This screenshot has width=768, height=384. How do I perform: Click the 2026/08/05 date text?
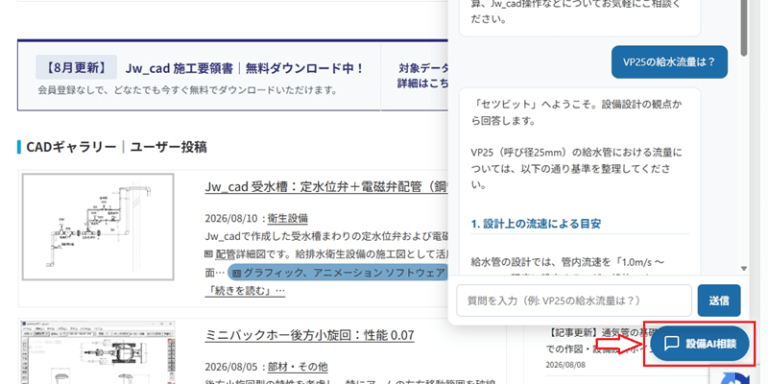tap(232, 367)
